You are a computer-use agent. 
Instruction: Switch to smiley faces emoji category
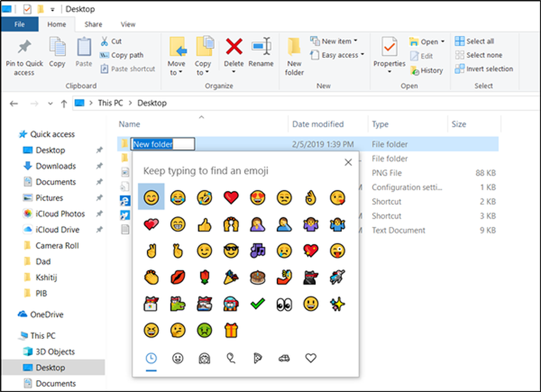[x=177, y=358]
